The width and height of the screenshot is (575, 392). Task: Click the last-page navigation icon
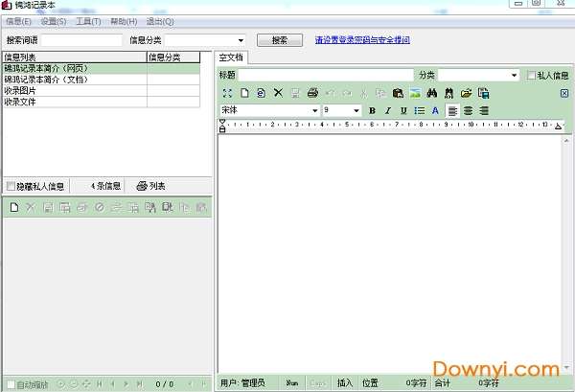(x=139, y=384)
